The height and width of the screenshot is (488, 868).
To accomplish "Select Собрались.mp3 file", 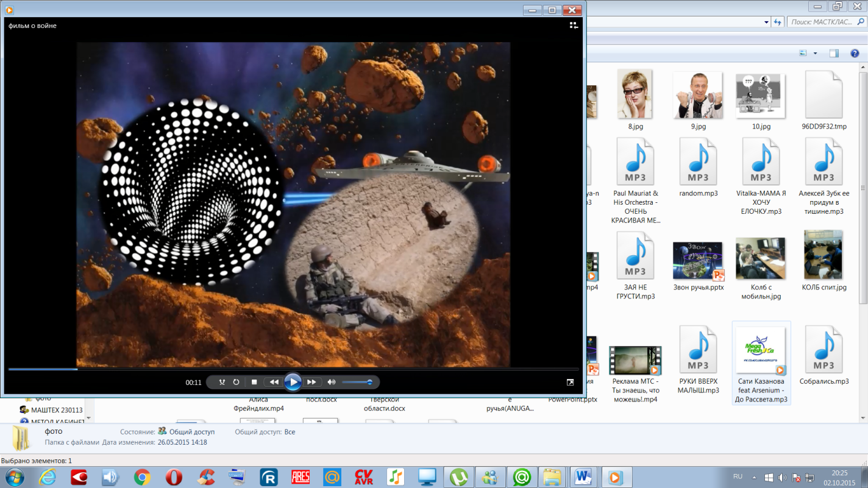I will (824, 355).
